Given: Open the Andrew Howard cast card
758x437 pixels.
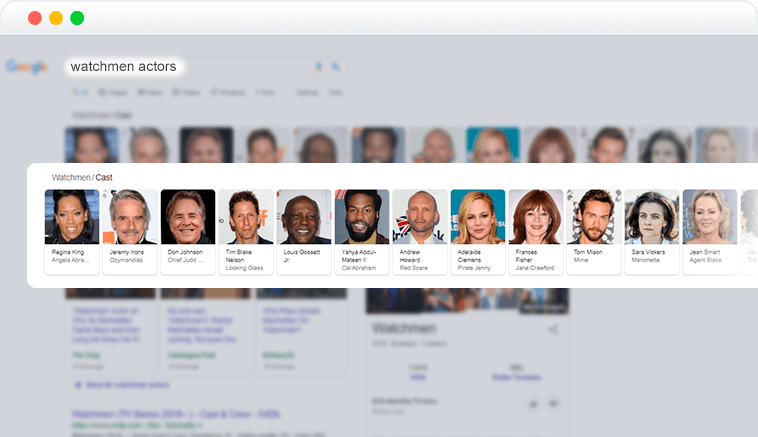Looking at the screenshot, I should 420,232.
